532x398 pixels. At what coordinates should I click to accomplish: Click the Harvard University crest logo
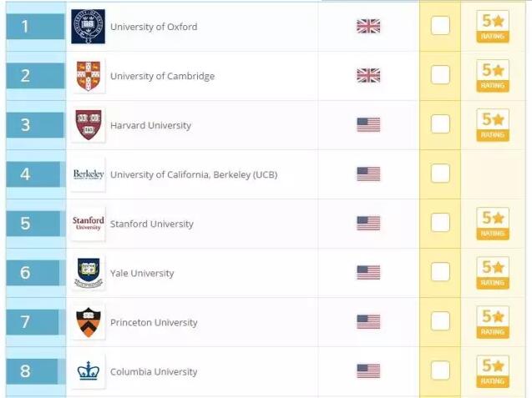(x=88, y=125)
